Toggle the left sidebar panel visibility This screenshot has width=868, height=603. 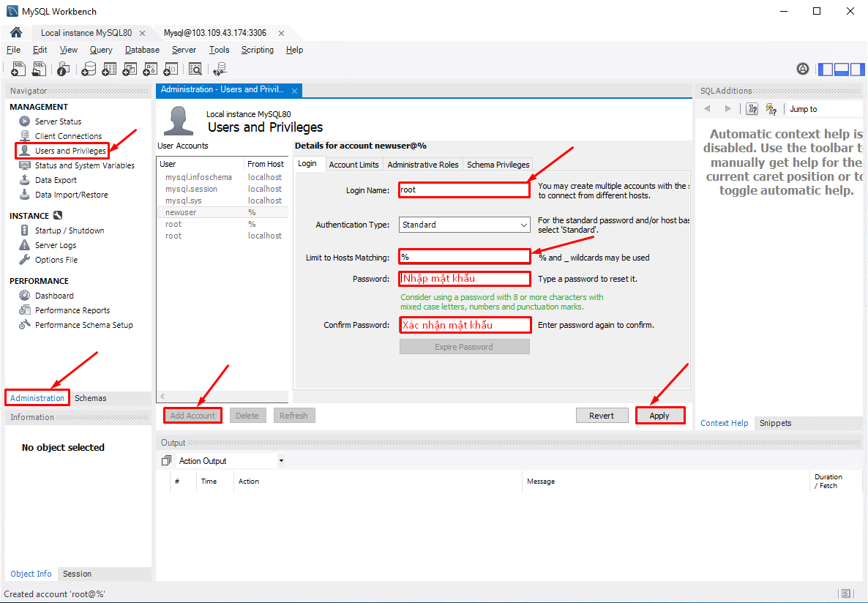click(826, 70)
